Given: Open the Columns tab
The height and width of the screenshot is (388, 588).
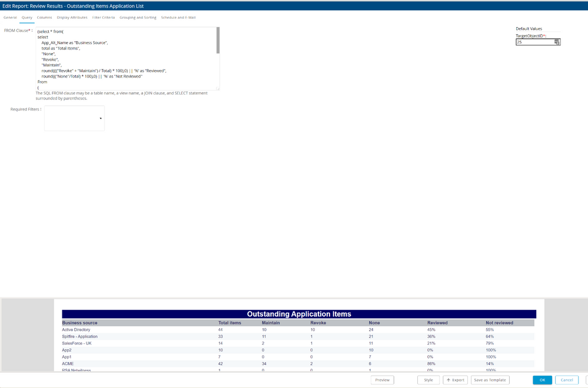Looking at the screenshot, I should tap(44, 18).
